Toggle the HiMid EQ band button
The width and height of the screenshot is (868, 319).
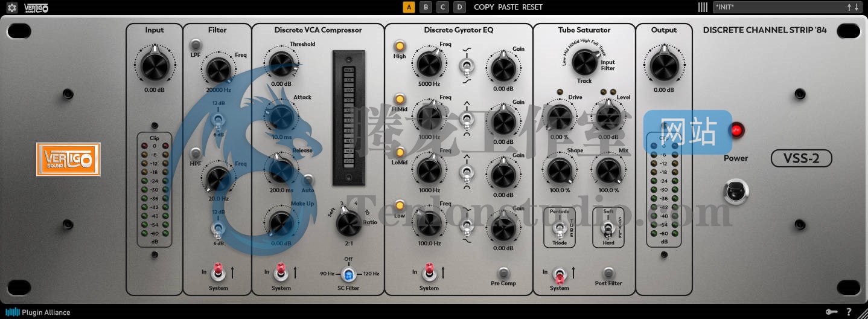tap(400, 99)
